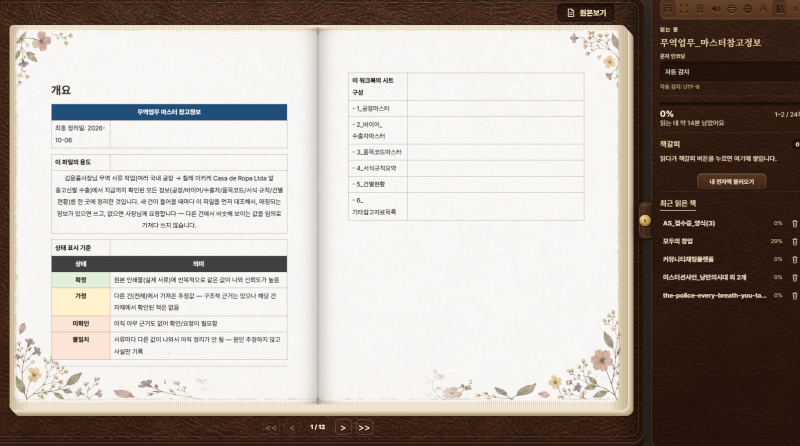
Task: Jump to last page with >> button
Action: [364, 428]
